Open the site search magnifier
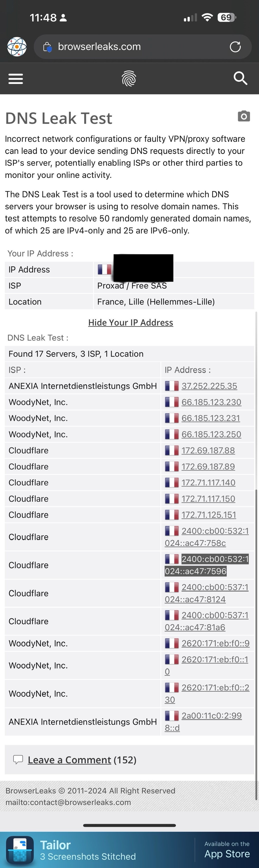 pyautogui.click(x=241, y=78)
